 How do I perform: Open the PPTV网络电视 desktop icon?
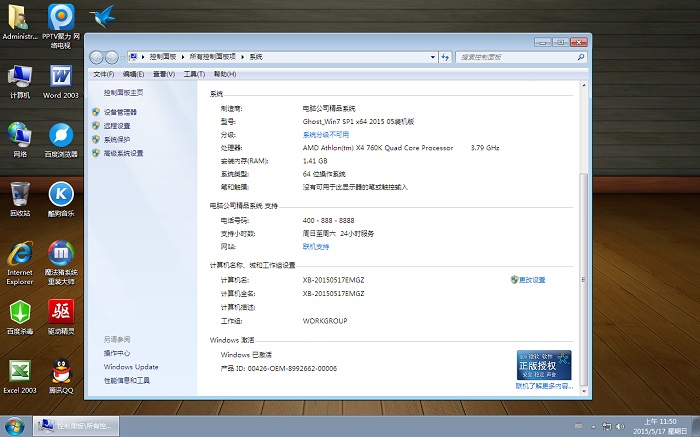tap(61, 19)
